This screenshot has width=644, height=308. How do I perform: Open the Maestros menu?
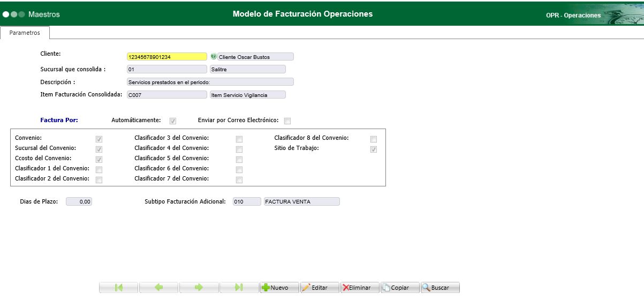[43, 14]
